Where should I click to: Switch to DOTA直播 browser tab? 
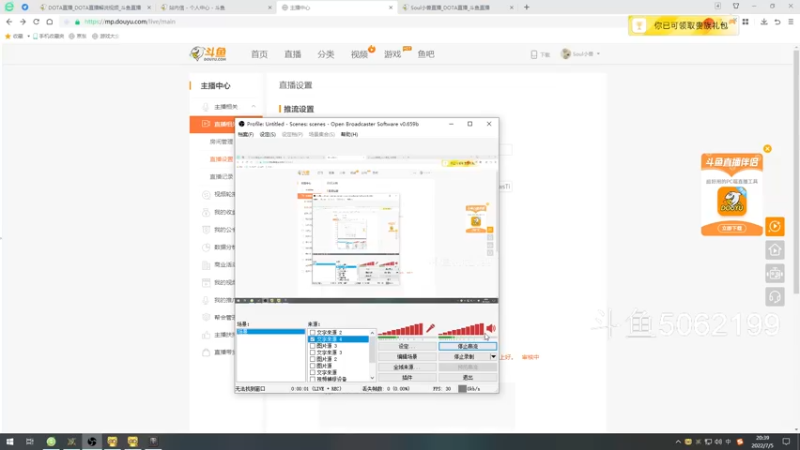[94, 8]
